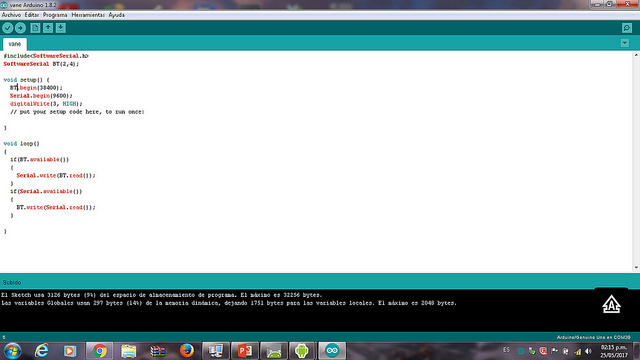Click the Subido status message
The width and height of the screenshot is (640, 360).
click(12, 282)
